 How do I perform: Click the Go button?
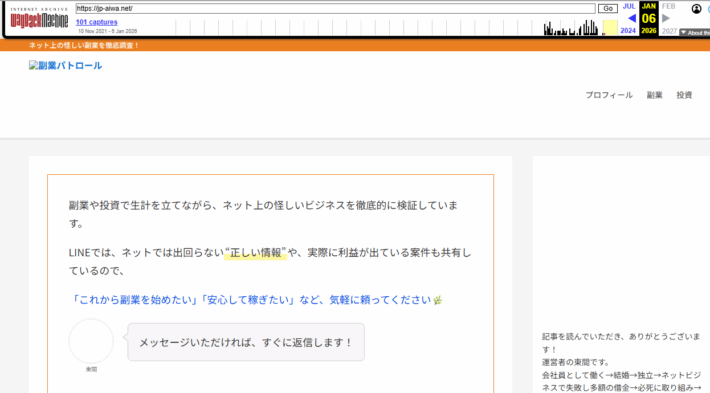(x=608, y=8)
